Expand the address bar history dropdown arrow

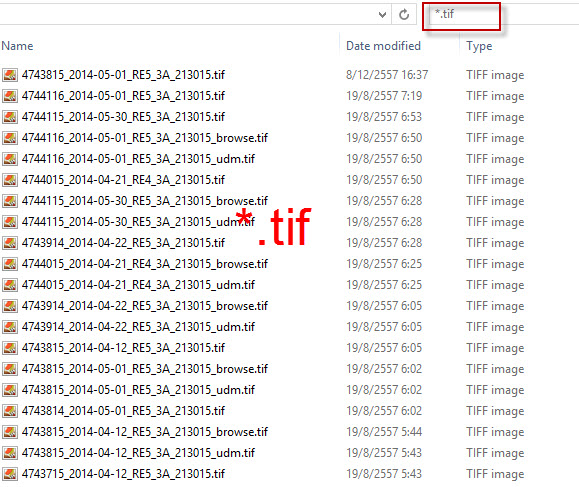383,15
